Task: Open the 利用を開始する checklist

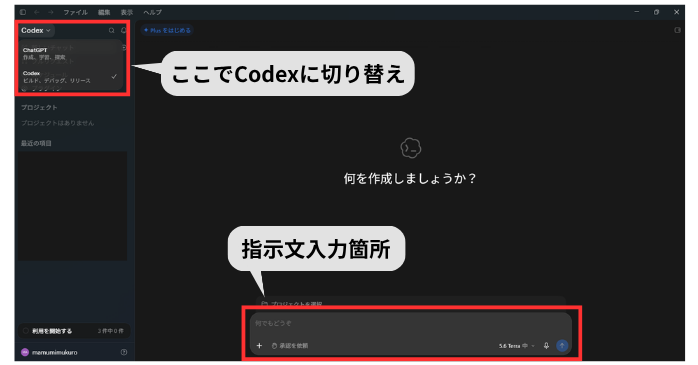Action: pyautogui.click(x=74, y=331)
